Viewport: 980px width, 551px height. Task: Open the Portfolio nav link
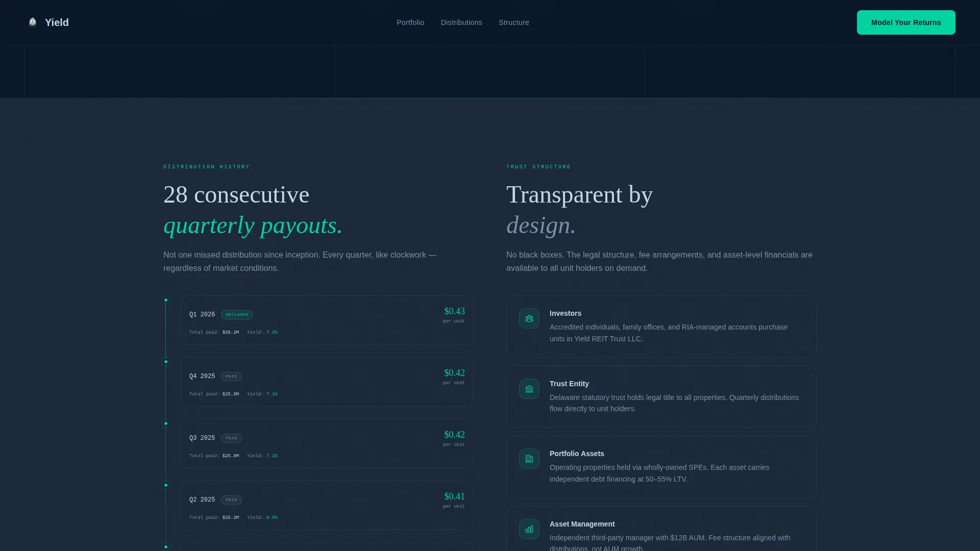click(410, 22)
